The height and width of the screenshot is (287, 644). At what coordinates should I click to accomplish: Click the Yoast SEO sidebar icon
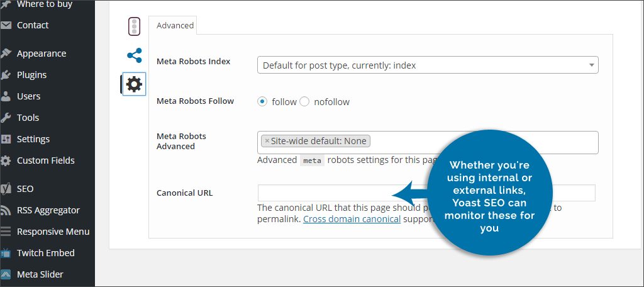(6, 189)
